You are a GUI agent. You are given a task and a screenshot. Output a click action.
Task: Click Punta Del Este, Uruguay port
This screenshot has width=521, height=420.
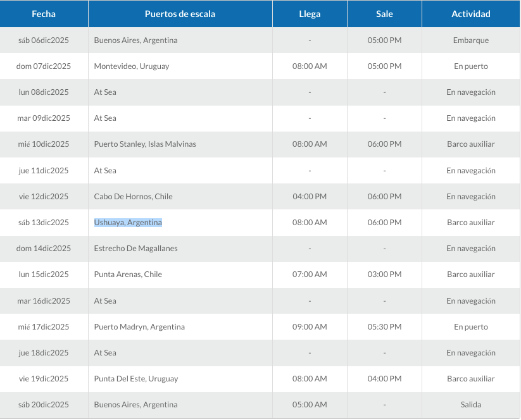point(136,379)
